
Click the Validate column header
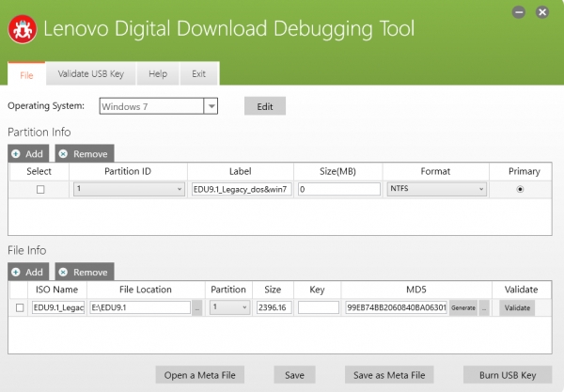point(521,290)
